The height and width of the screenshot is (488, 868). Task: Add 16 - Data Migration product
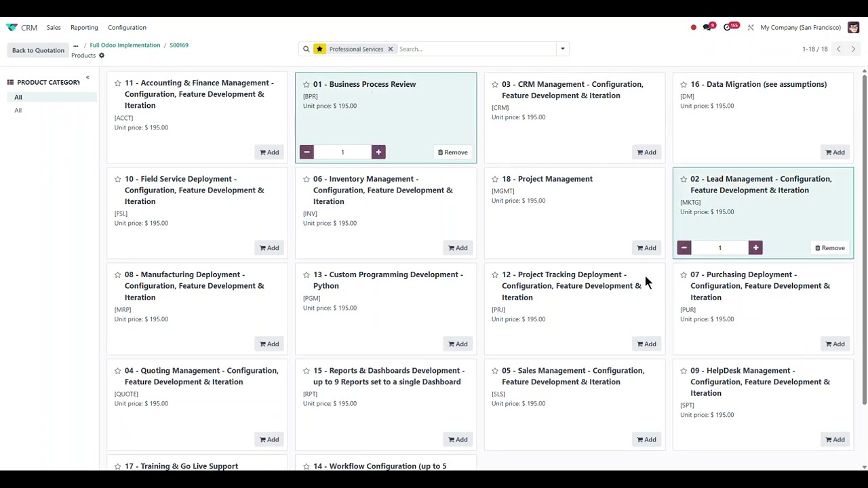click(835, 152)
